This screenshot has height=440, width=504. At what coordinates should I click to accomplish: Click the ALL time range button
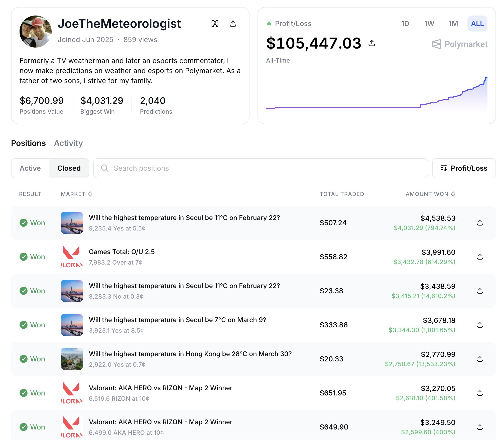click(477, 23)
